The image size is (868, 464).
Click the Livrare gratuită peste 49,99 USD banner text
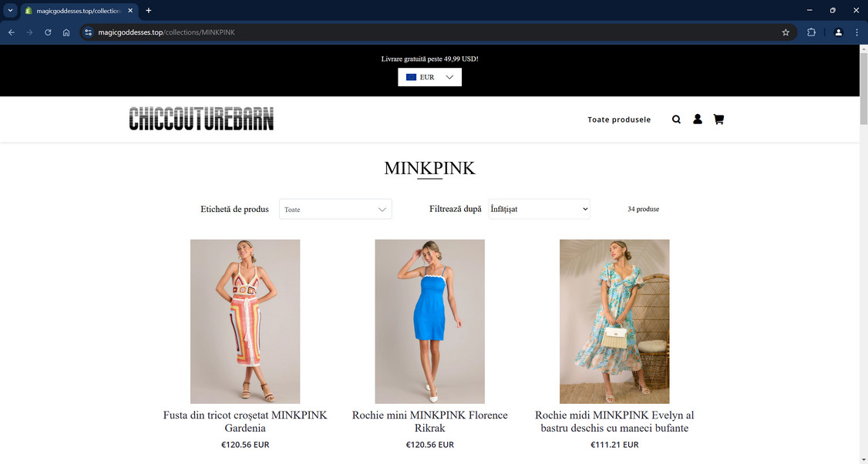click(429, 59)
